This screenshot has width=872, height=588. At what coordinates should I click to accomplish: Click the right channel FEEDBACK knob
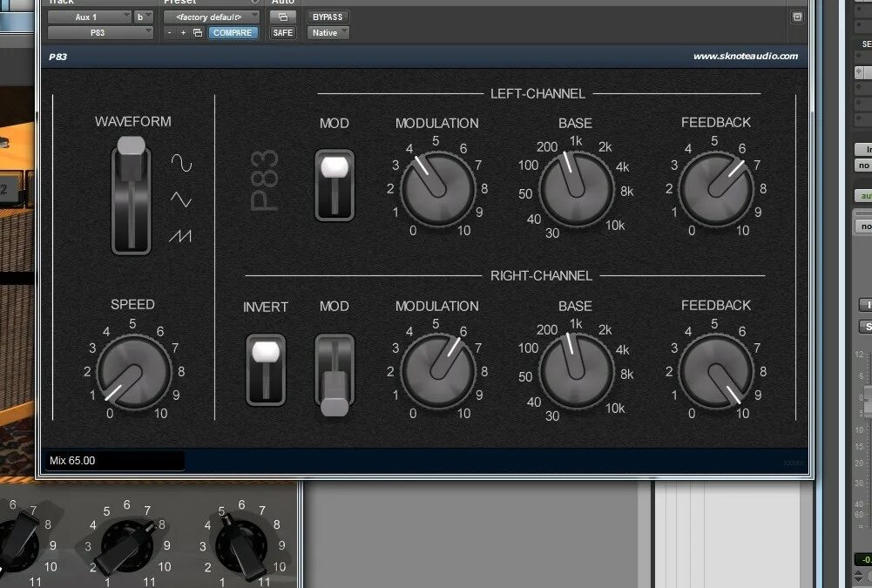[x=716, y=372]
